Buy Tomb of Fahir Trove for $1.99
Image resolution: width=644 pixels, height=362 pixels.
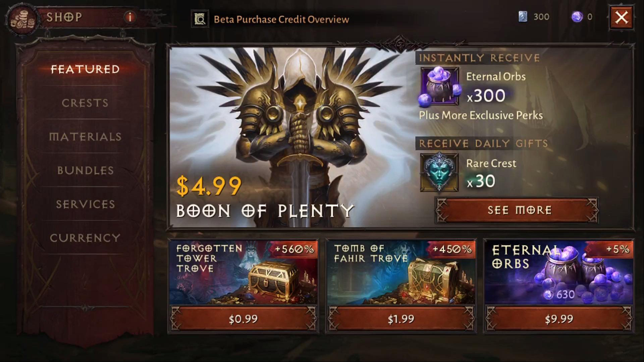point(401,319)
